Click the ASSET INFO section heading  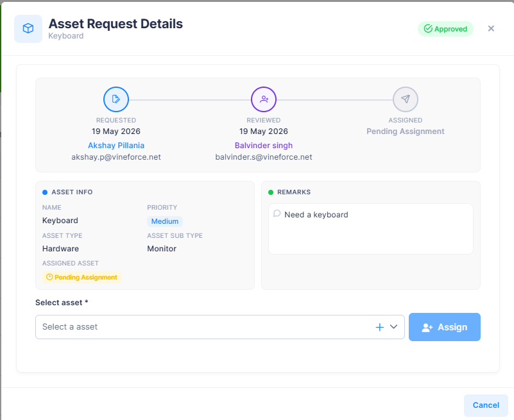click(x=72, y=192)
